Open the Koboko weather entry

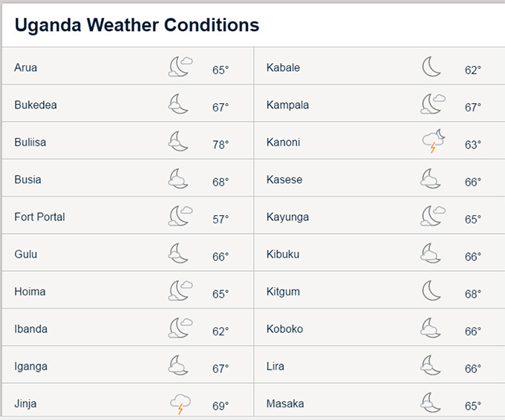284,329
